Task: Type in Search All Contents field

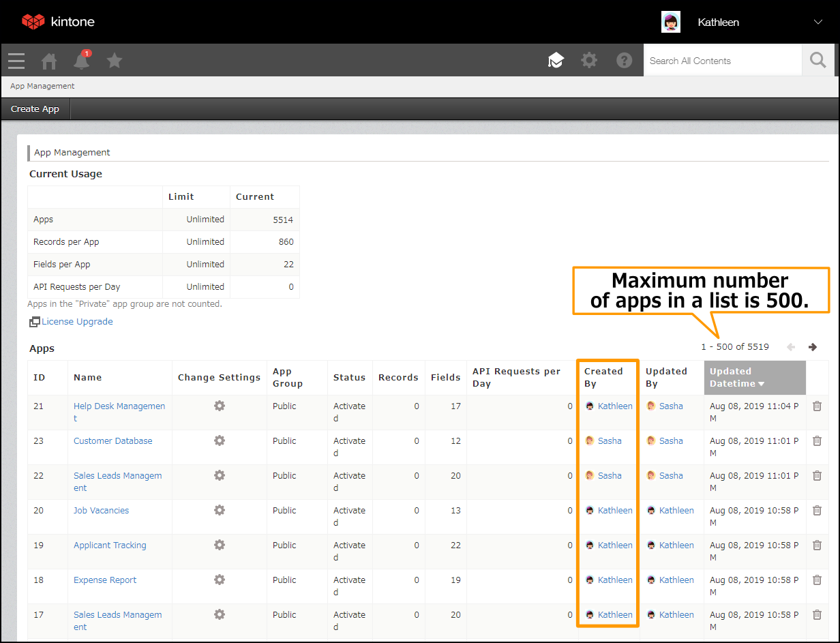Action: [721, 61]
